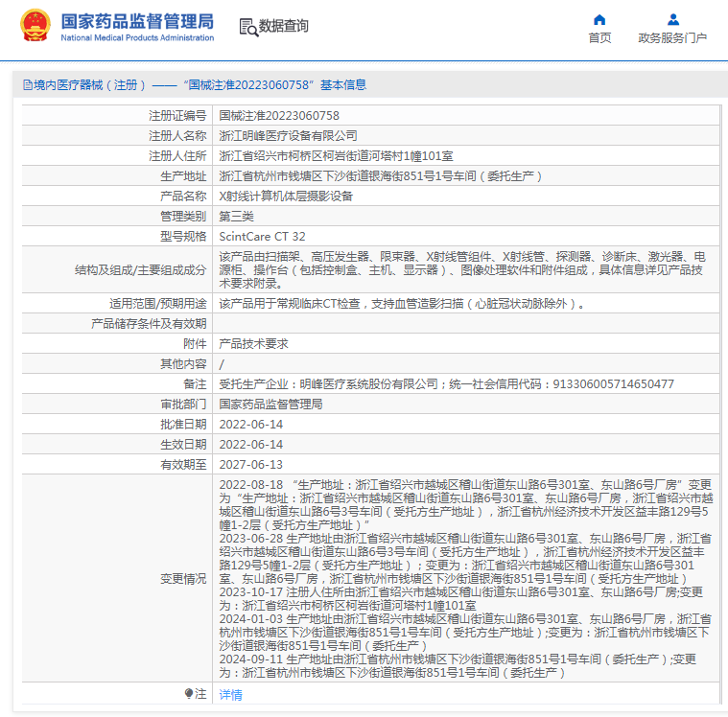Click the 审批部门 row label
Image resolution: width=728 pixels, height=717 pixels.
(x=183, y=405)
